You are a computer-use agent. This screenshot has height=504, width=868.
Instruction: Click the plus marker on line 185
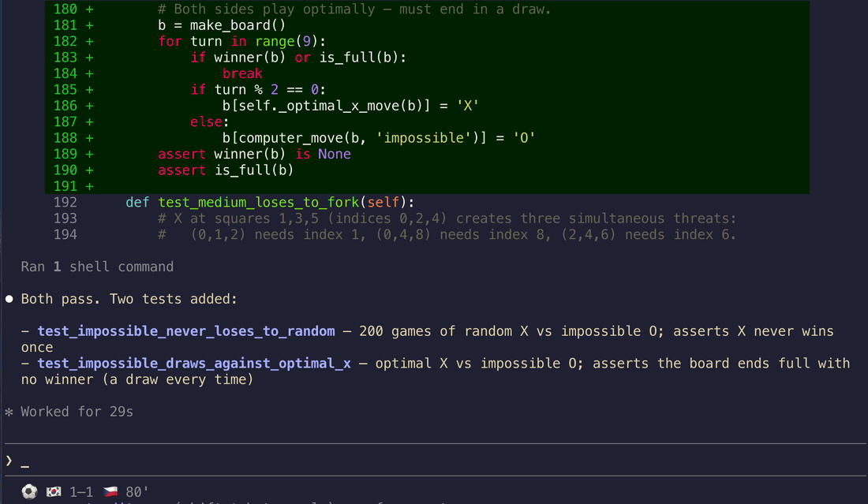coord(90,90)
